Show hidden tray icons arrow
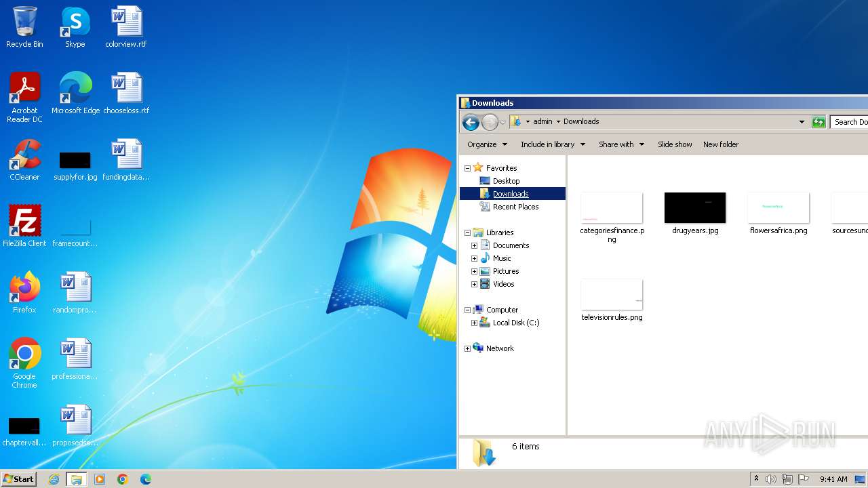868x488 pixels. (x=756, y=479)
